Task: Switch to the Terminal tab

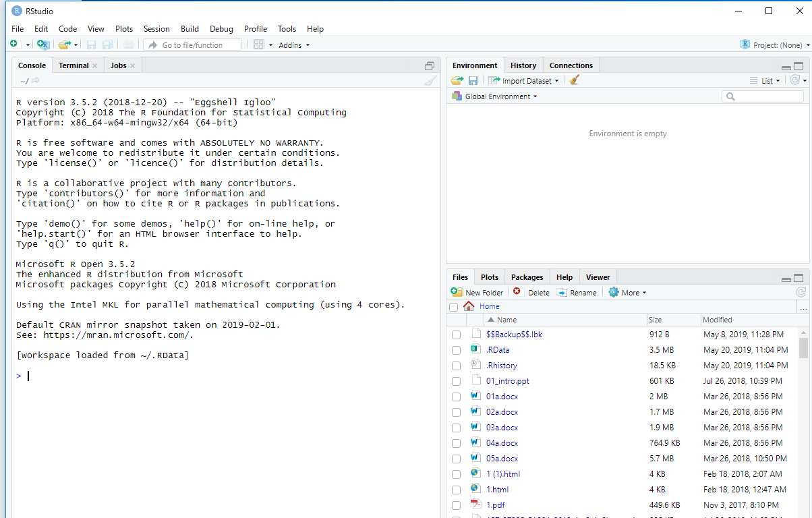Action: coord(74,65)
